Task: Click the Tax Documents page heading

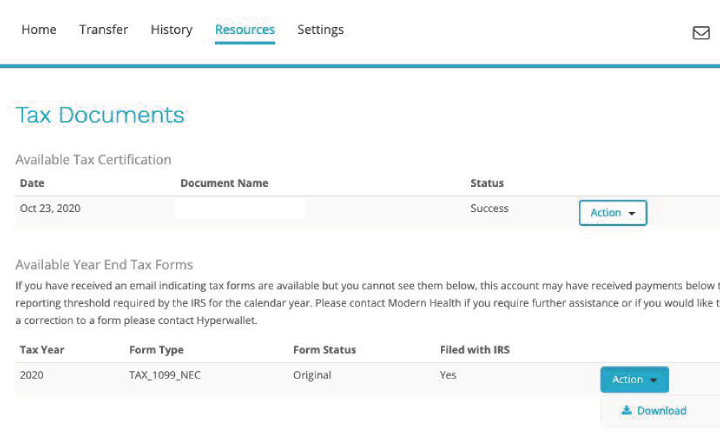Action: [x=100, y=115]
